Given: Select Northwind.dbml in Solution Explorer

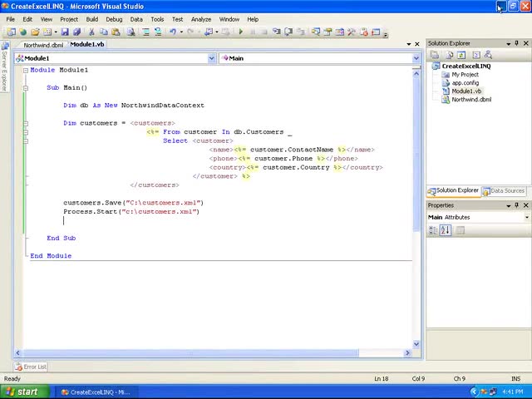Looking at the screenshot, I should (x=471, y=100).
